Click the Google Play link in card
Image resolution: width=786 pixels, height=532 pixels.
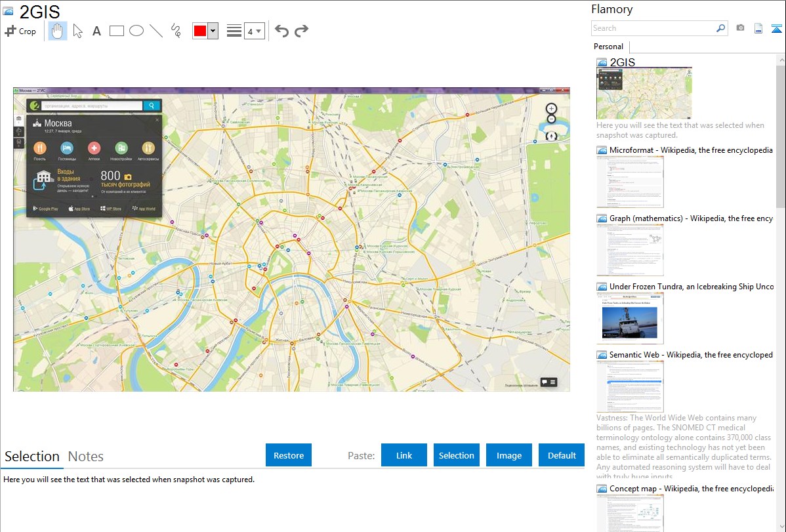point(46,209)
